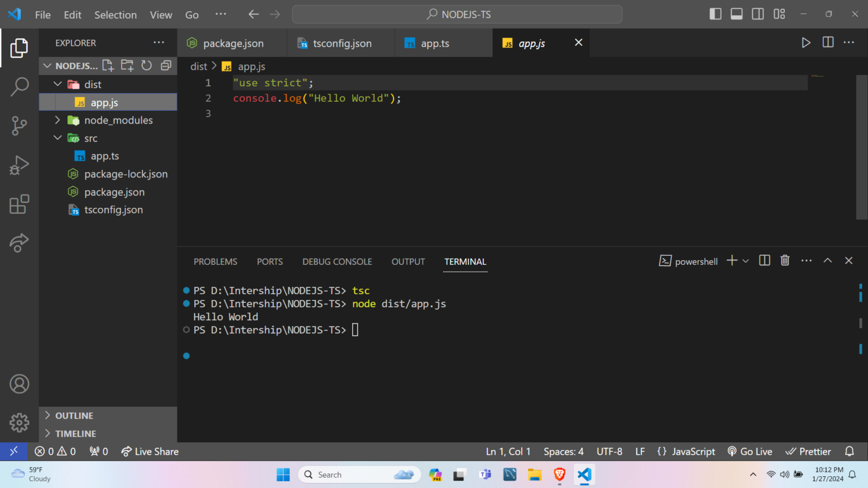868x488 pixels.
Task: Open Live Share view in activity bar
Action: (19, 243)
